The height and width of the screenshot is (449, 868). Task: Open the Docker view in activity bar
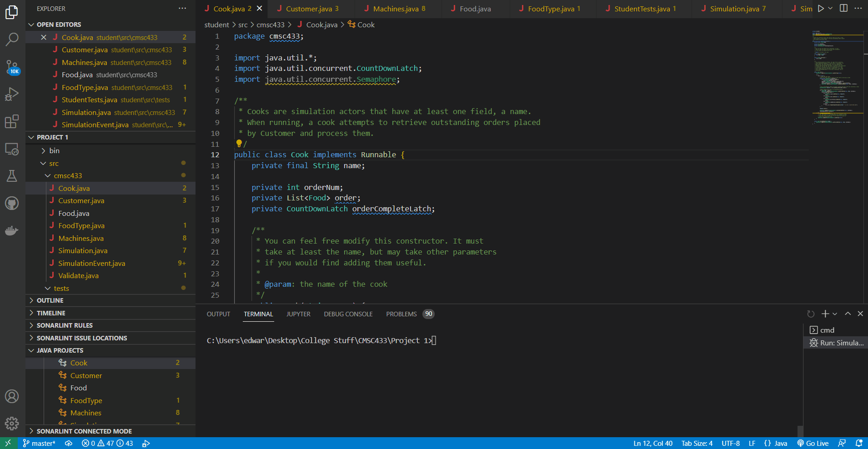12,230
